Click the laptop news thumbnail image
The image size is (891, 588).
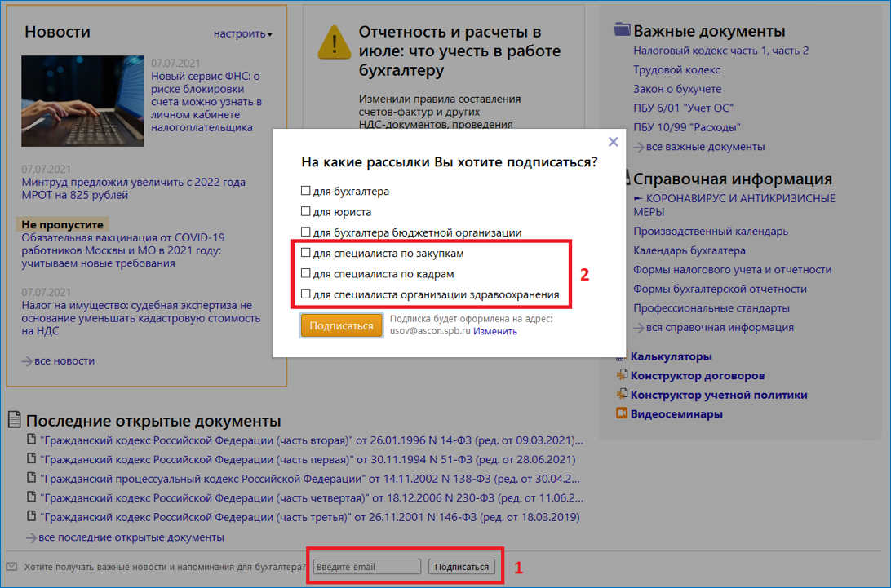[x=82, y=101]
